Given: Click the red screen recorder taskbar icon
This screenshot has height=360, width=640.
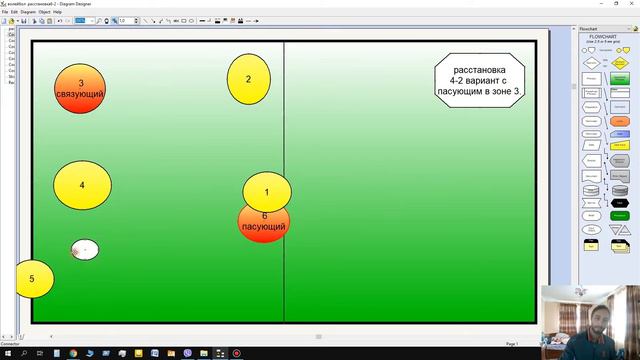Looking at the screenshot, I should [x=237, y=353].
